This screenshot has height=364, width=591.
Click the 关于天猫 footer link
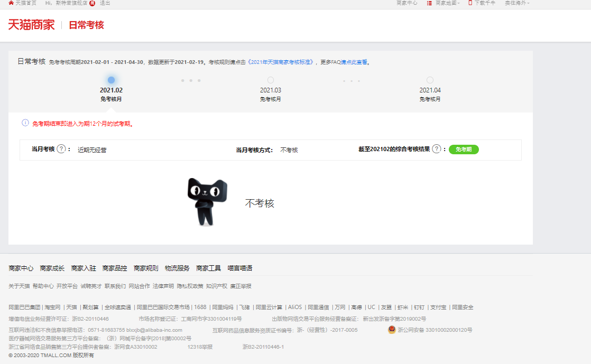pos(19,286)
